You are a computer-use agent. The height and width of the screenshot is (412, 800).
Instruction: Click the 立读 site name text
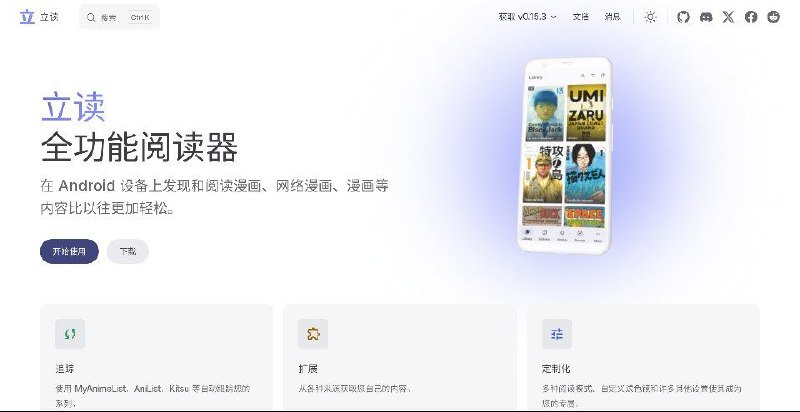49,17
